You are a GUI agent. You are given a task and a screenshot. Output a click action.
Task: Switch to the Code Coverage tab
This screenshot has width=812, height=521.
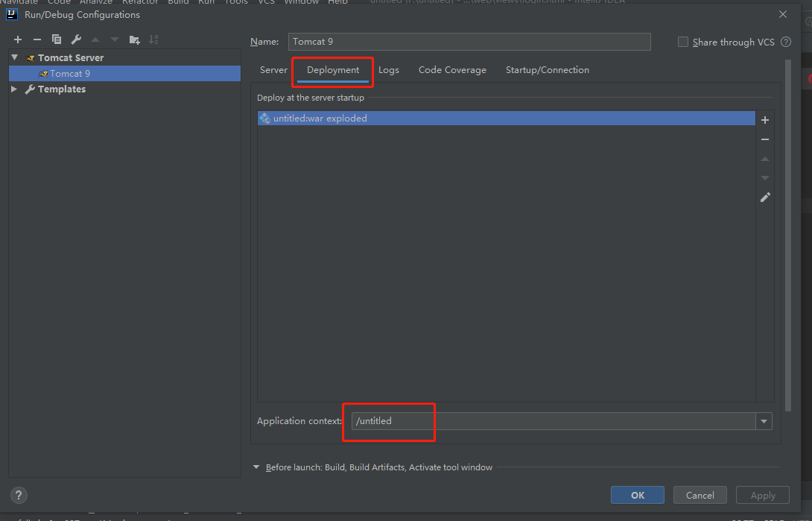[x=452, y=70]
